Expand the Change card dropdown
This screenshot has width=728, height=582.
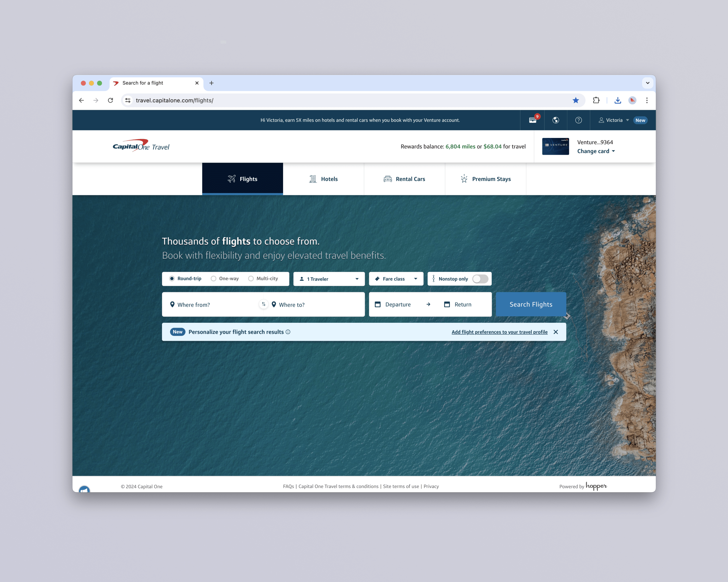(x=596, y=151)
